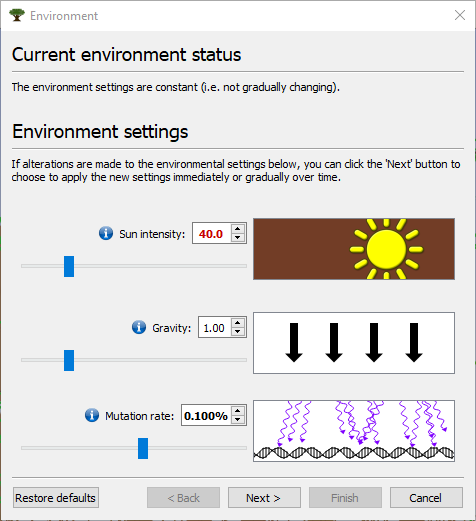This screenshot has height=521, width=476.
Task: Increase Mutation rate with the up arrow
Action: coord(238,411)
